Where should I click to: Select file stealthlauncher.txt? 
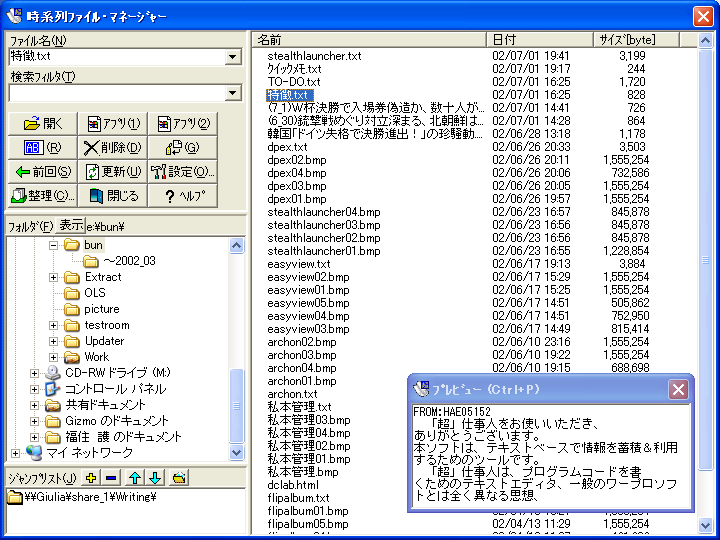point(314,56)
